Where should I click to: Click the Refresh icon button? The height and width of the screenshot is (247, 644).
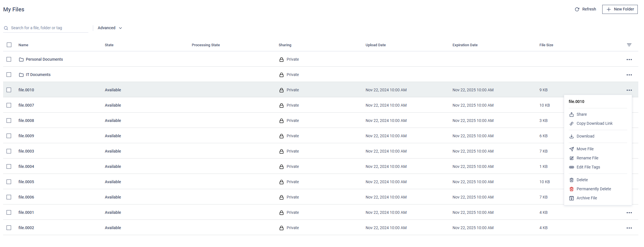[577, 9]
